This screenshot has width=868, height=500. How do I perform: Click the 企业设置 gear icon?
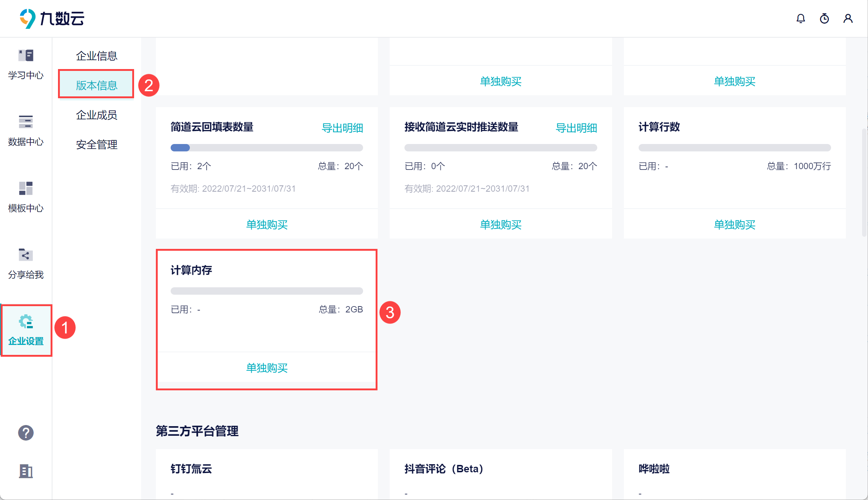click(x=26, y=322)
